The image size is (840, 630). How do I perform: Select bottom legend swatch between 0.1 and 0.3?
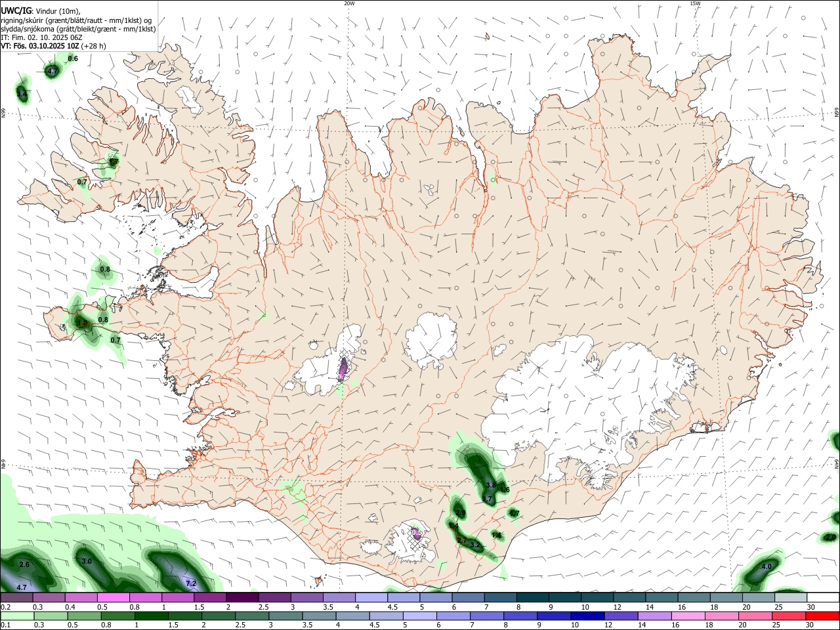(16, 616)
